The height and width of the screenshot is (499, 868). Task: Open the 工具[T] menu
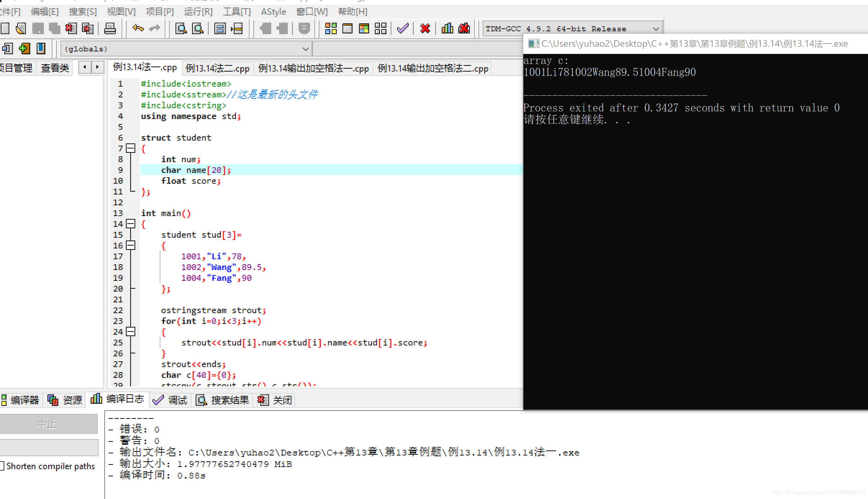pyautogui.click(x=237, y=12)
